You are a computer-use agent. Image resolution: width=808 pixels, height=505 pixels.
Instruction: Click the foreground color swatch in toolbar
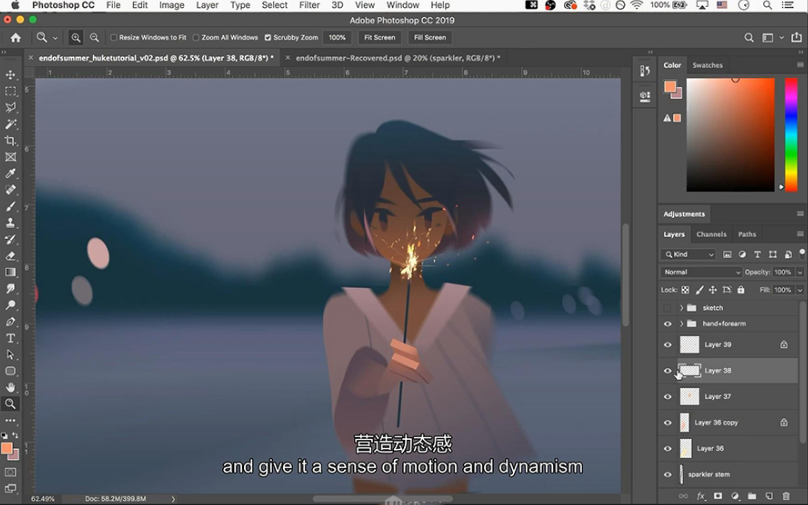[x=7, y=448]
